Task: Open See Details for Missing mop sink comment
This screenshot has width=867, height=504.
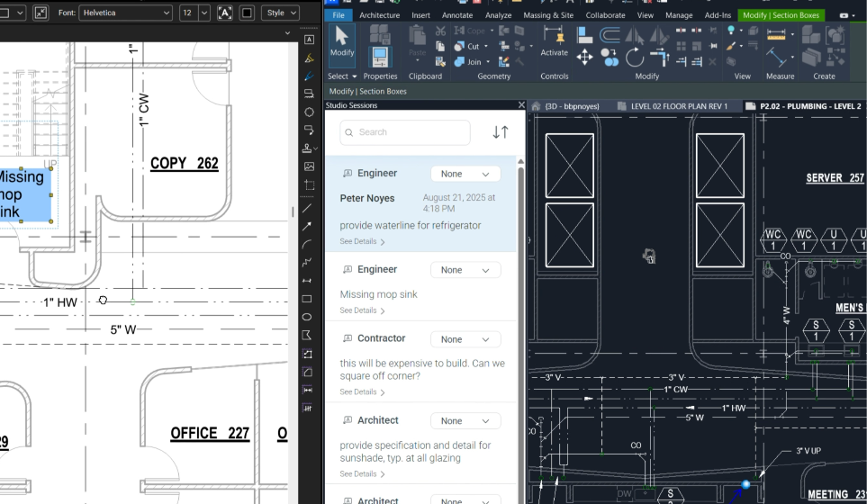Action: pyautogui.click(x=362, y=310)
